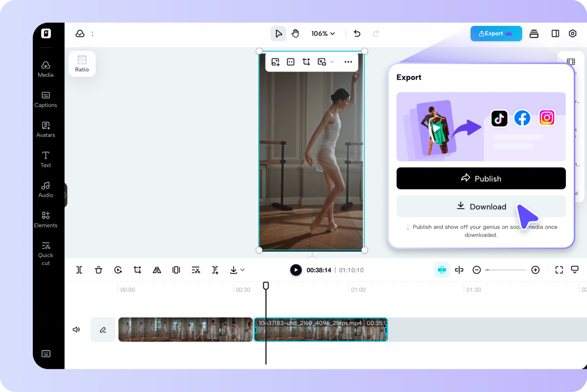
Task: Click the filmstrip icon on the right panel
Action: click(x=571, y=62)
